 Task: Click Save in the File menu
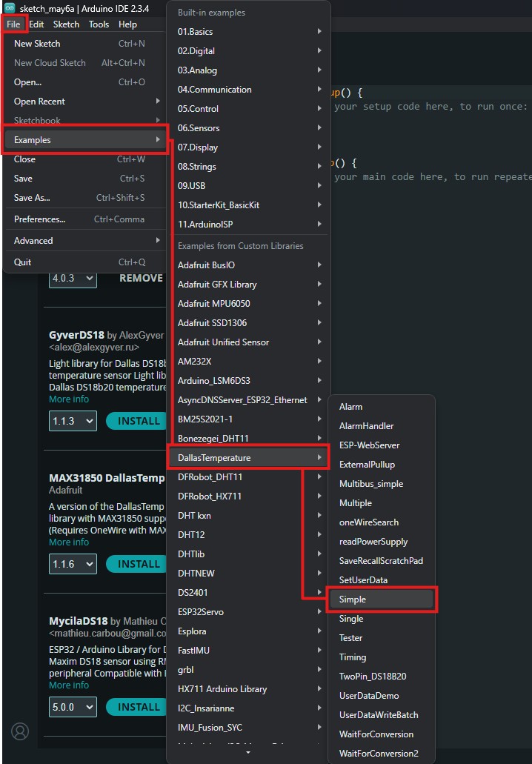[x=85, y=179]
